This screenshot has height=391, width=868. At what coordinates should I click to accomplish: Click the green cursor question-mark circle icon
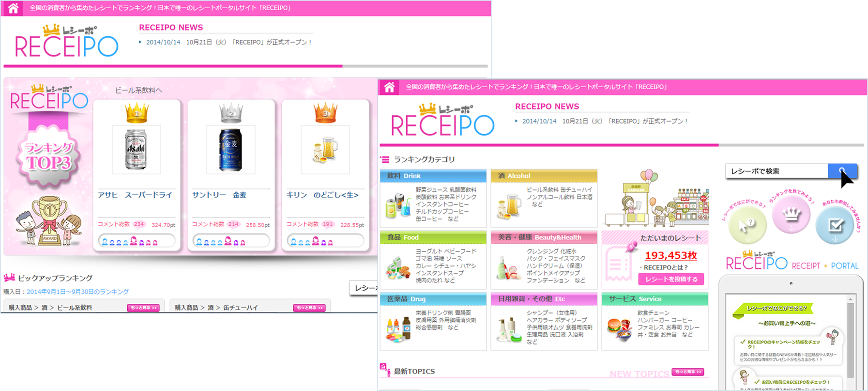pos(747,225)
